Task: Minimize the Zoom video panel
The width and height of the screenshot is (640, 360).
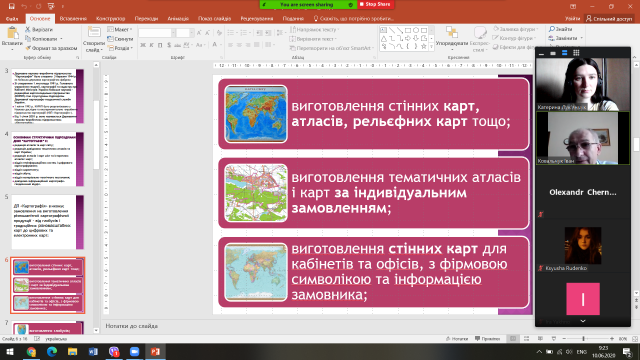Action: pyautogui.click(x=542, y=53)
